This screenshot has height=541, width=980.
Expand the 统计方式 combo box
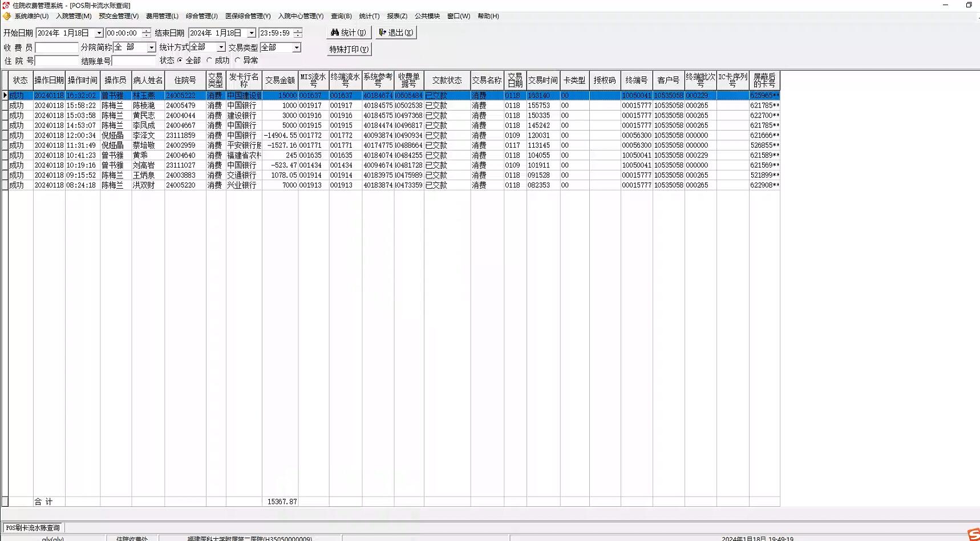(221, 47)
